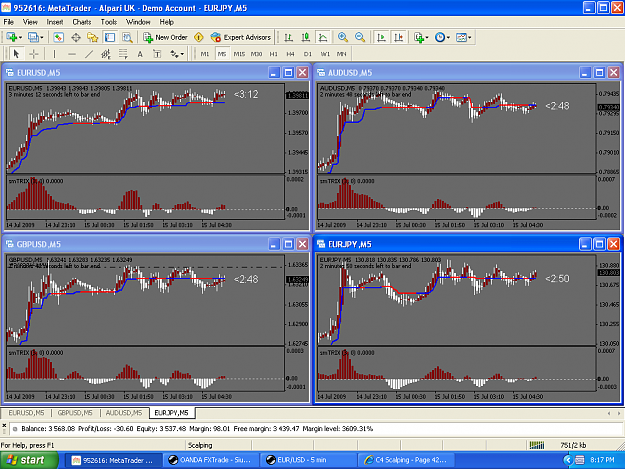Image resolution: width=625 pixels, height=469 pixels.
Task: Select the Fibonacci Retracement tool
Action: click(123, 54)
